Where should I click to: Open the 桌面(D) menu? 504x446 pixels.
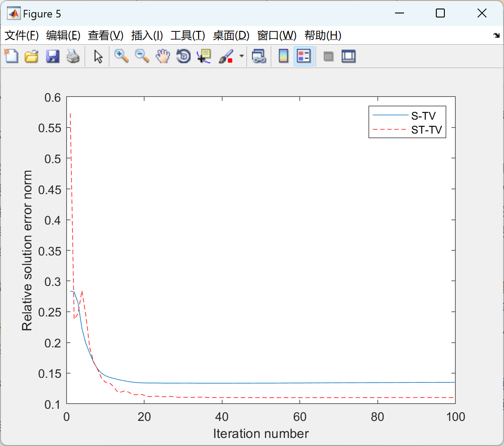pyautogui.click(x=231, y=35)
